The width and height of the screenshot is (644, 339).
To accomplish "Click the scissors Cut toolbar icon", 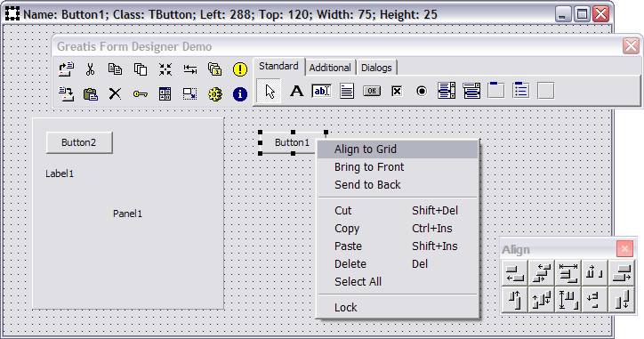I will click(x=91, y=69).
